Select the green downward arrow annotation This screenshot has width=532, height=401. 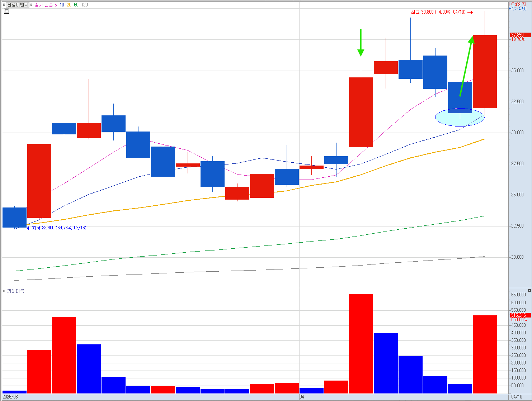click(361, 42)
